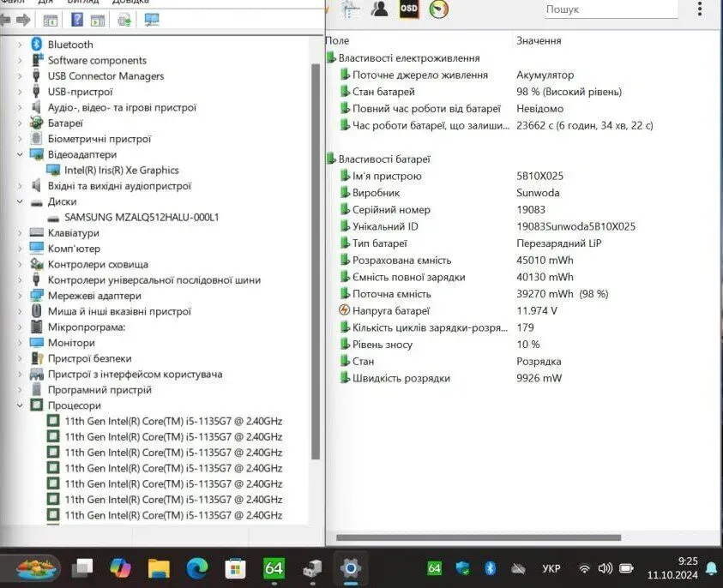Expand the Мережеві адаптери category
Viewport: 723px width, 588px height.
(x=20, y=296)
